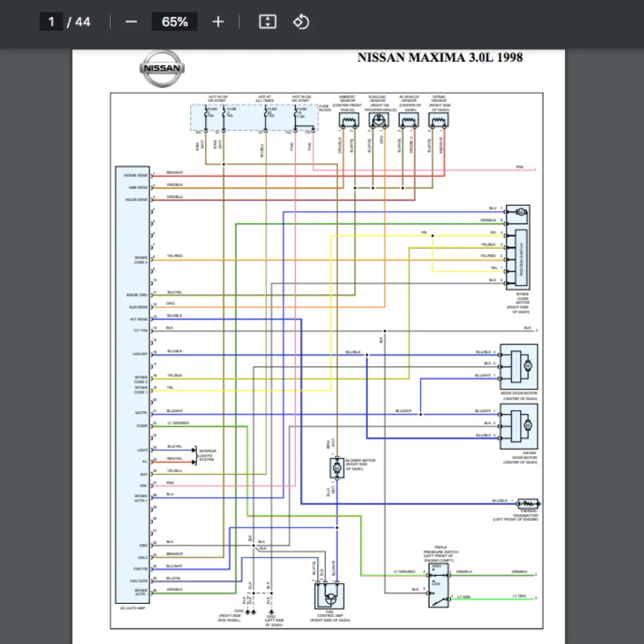Click the blower motor symbol
The image size is (644, 644).
point(336,469)
